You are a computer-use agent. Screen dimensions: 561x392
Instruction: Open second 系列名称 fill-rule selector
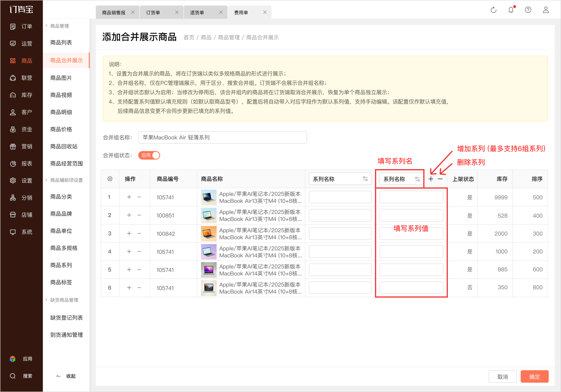pos(417,179)
